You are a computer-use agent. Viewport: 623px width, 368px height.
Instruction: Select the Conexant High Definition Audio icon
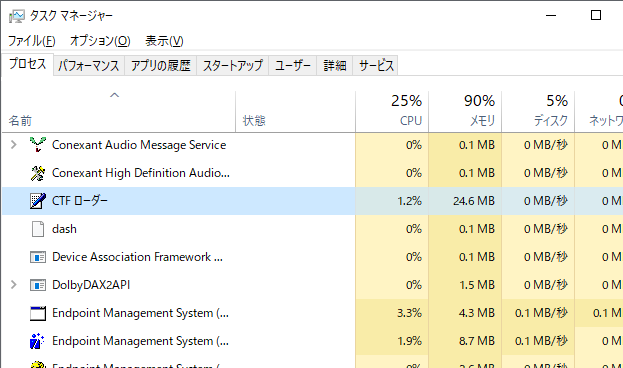click(38, 173)
